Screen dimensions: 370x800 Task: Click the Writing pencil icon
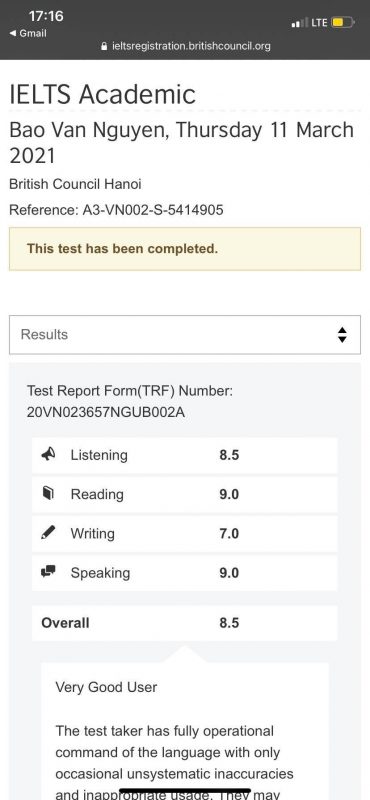click(x=48, y=533)
